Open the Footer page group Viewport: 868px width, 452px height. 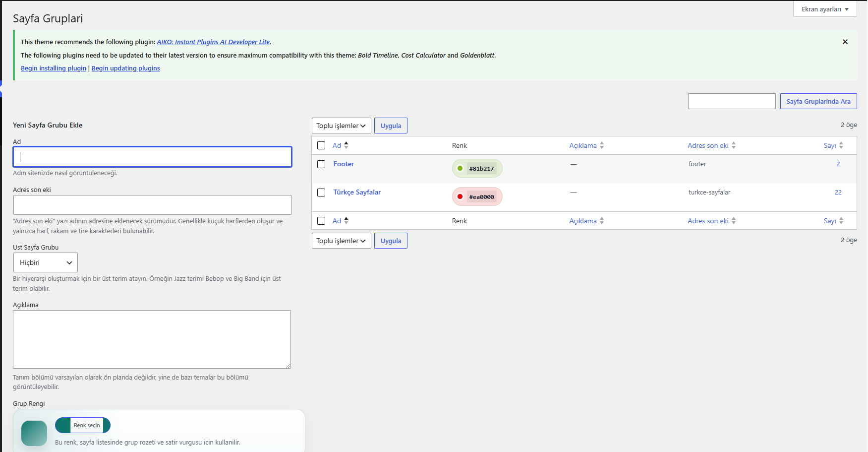click(x=344, y=164)
